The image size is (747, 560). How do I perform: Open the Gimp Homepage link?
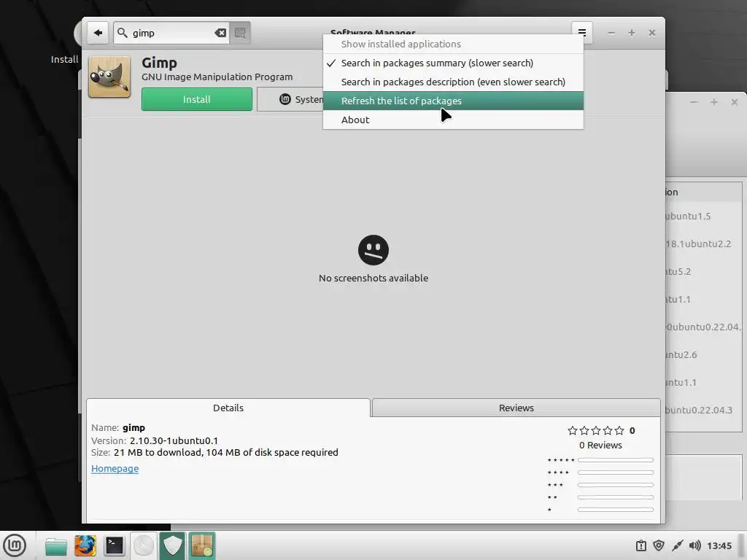(115, 469)
